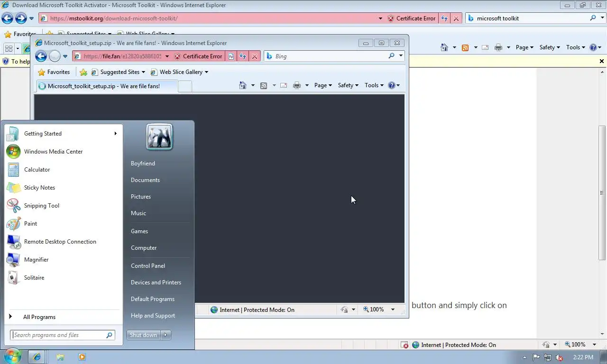The width and height of the screenshot is (607, 364).
Task: Click RSS feeds icon in file.fan window
Action: 264,85
